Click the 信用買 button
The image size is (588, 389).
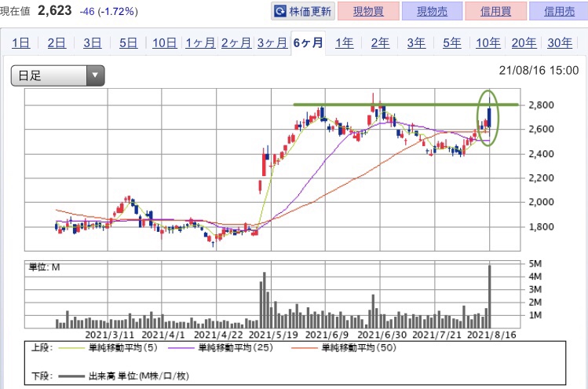pos(495,11)
